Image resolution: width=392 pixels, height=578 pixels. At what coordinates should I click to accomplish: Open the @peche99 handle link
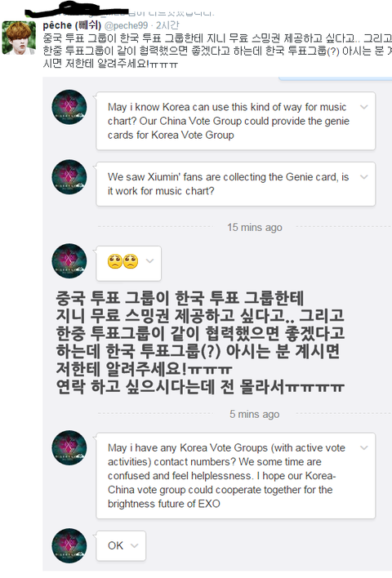point(126,25)
